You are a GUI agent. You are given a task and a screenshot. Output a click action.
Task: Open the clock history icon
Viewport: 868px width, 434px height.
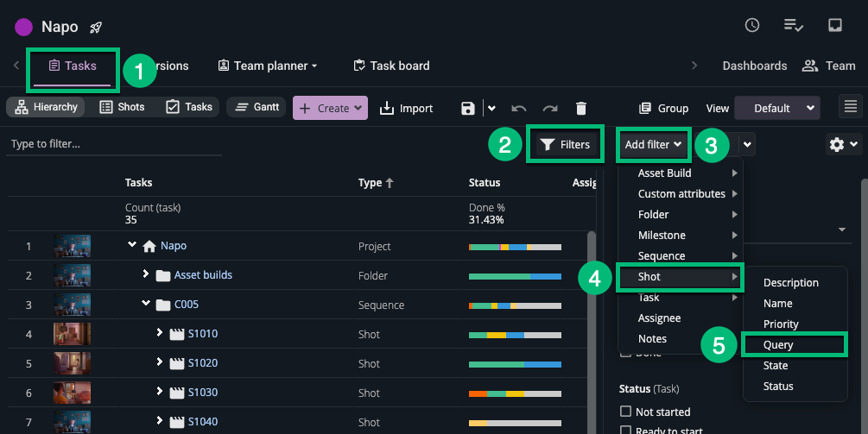751,25
